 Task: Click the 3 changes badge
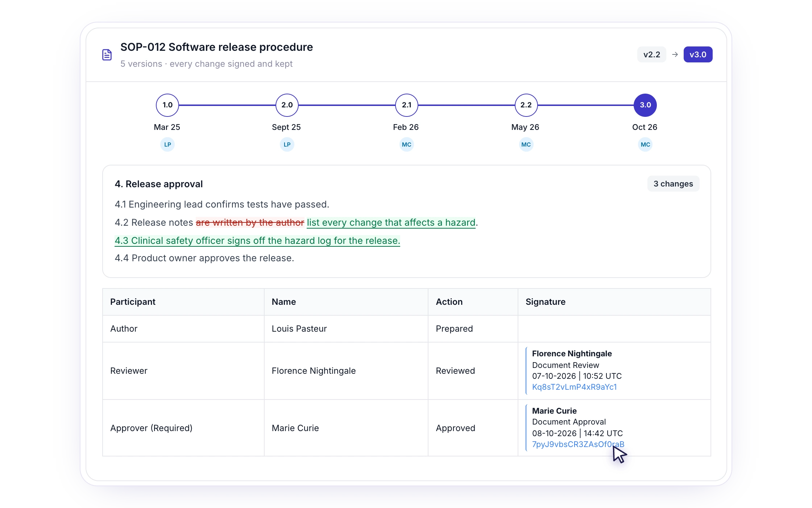click(x=673, y=184)
